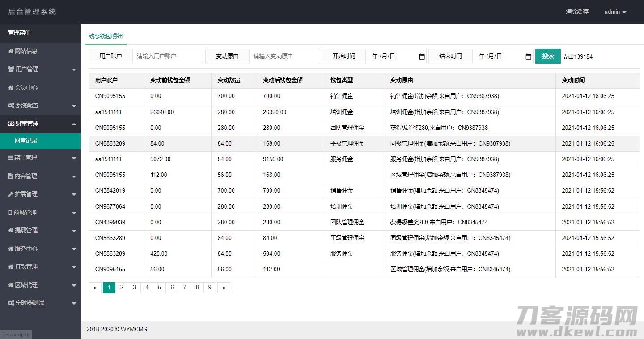Image resolution: width=644 pixels, height=339 pixels.
Task: Click the 请输入用户账户 input field
Action: tap(168, 56)
